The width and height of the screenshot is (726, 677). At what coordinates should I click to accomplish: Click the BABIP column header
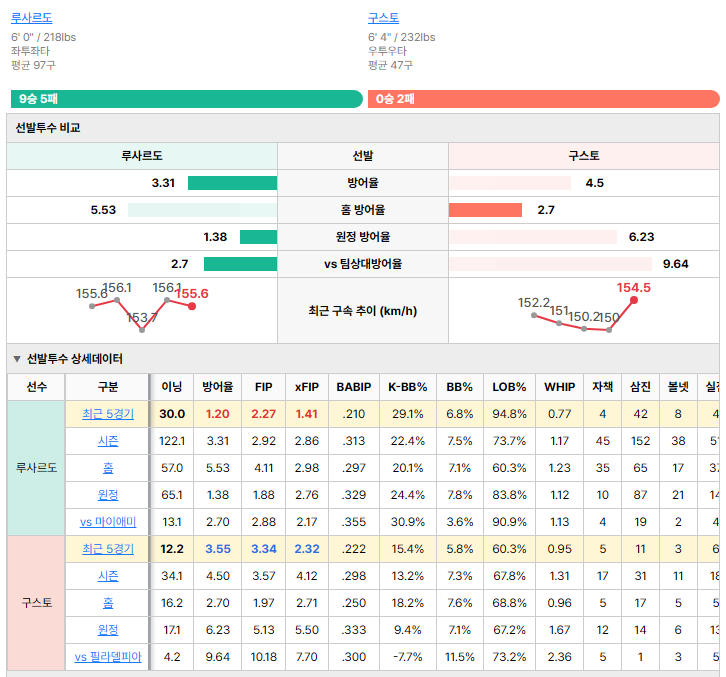pyautogui.click(x=354, y=387)
